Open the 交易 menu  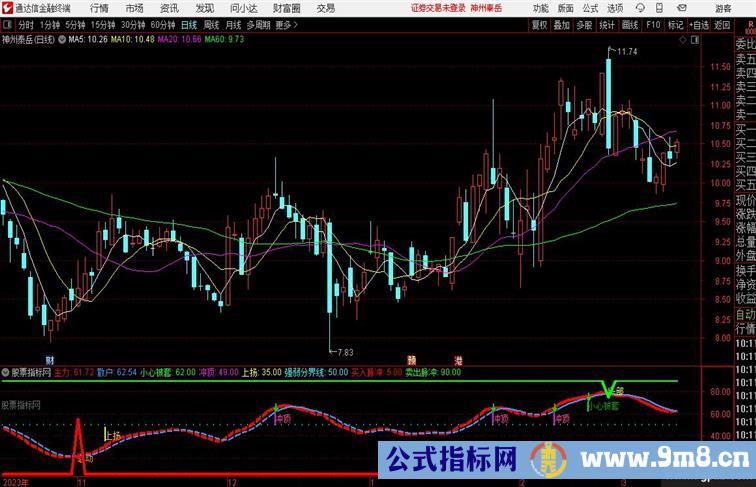(x=325, y=8)
